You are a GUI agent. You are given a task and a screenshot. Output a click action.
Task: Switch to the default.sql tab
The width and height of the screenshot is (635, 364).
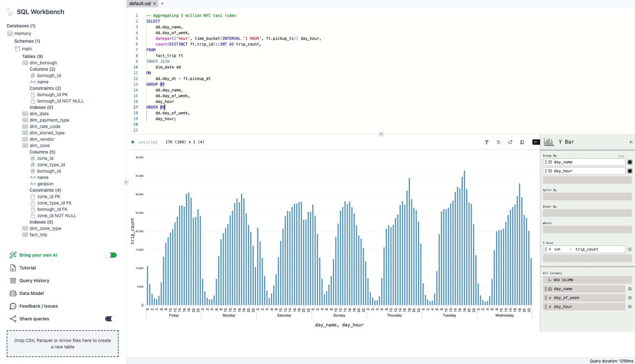(x=140, y=4)
